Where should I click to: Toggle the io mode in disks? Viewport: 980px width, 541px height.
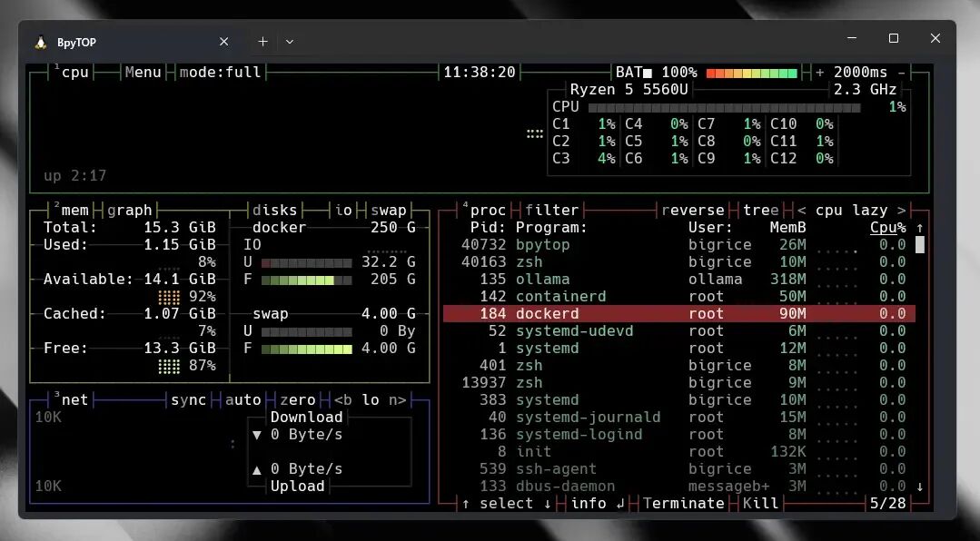(x=343, y=210)
